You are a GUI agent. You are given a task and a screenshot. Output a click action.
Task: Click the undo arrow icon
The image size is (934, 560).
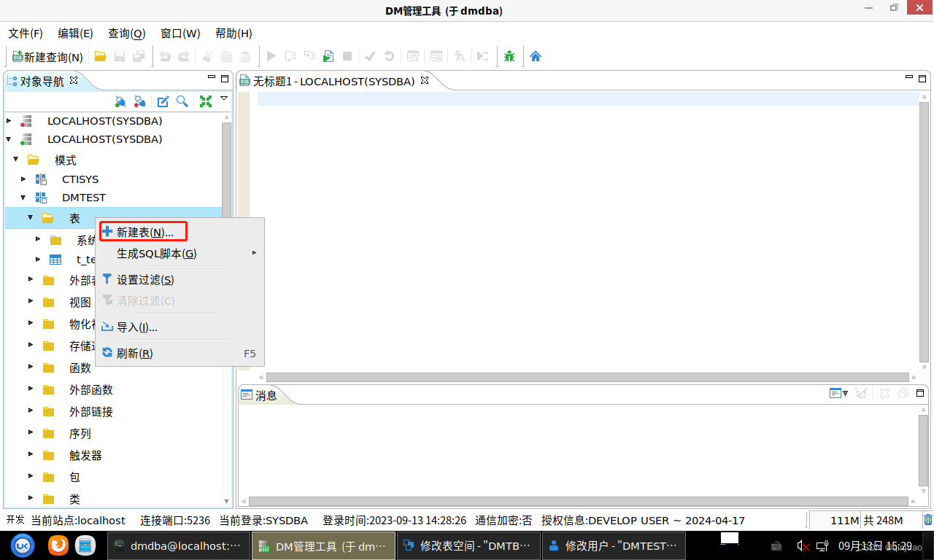(x=165, y=56)
